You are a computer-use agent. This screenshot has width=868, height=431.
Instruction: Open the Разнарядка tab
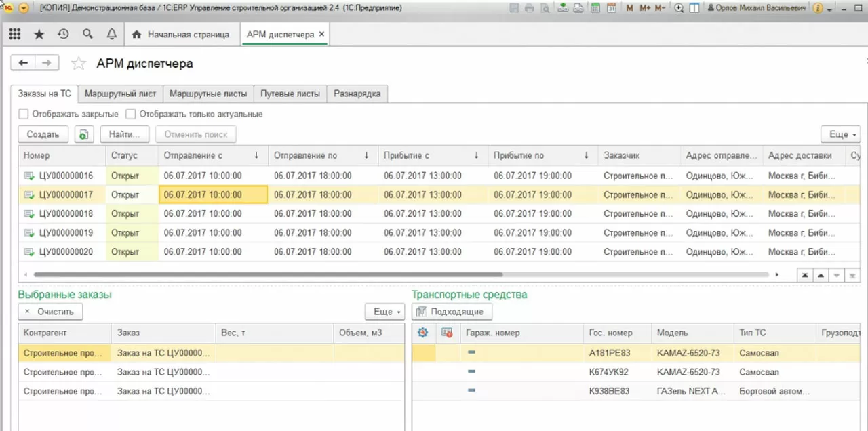(357, 94)
